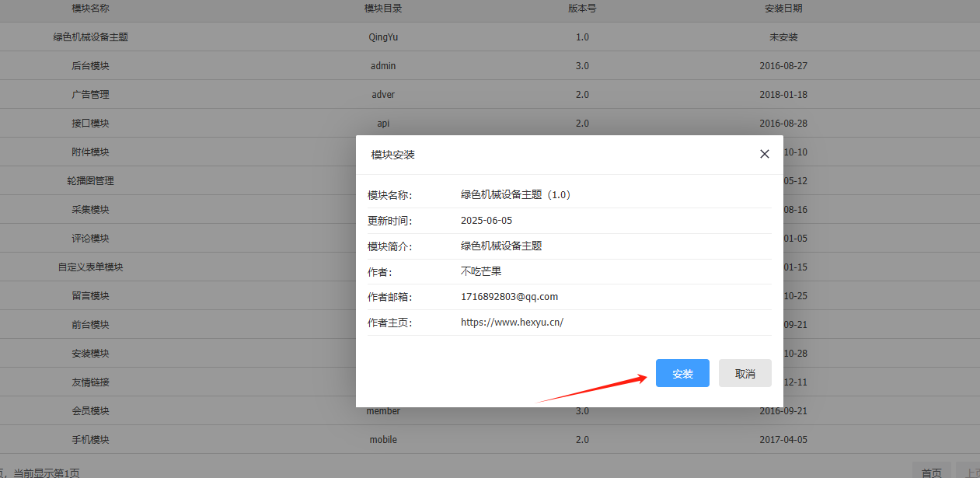
Task: Go to 首页 in pagination
Action: pyautogui.click(x=931, y=472)
